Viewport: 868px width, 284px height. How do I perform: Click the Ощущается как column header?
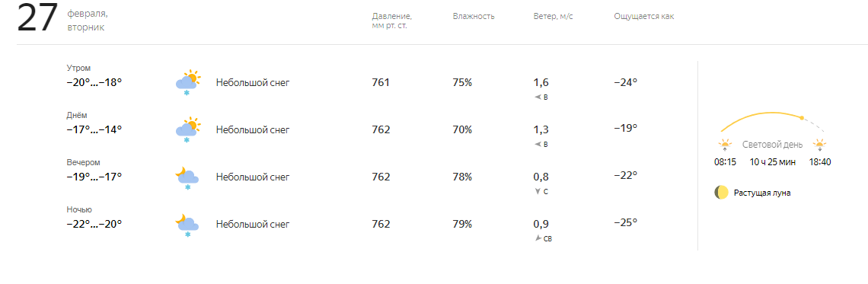[644, 16]
